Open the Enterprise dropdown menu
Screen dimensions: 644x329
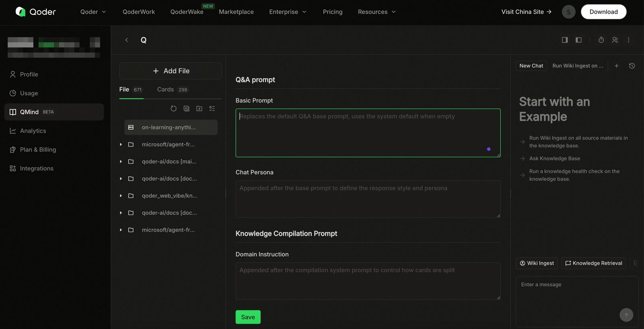tap(288, 12)
